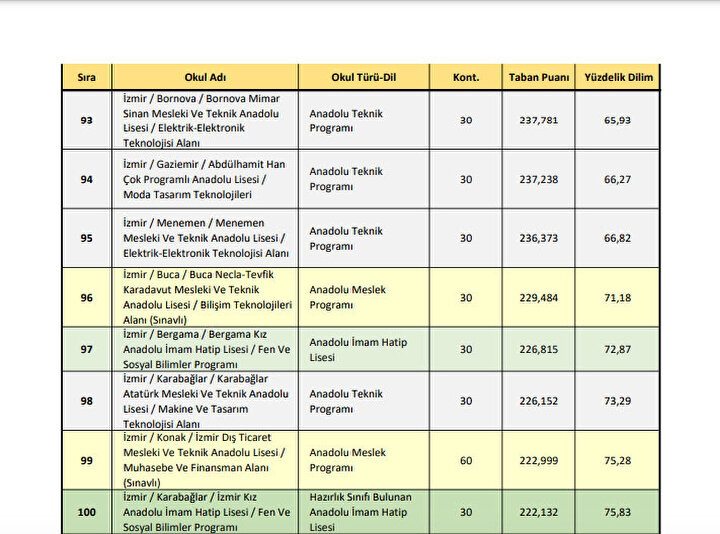Screen dimensions: 720x534
Task: Click Karabağlar Atatürk Mesleki school cell
Action: pyautogui.click(x=205, y=401)
